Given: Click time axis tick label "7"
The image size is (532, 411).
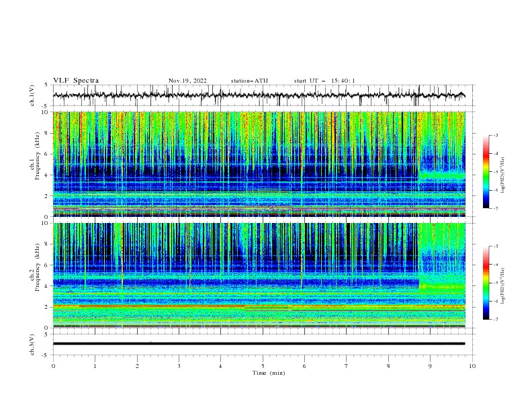Looking at the screenshot, I should [347, 366].
